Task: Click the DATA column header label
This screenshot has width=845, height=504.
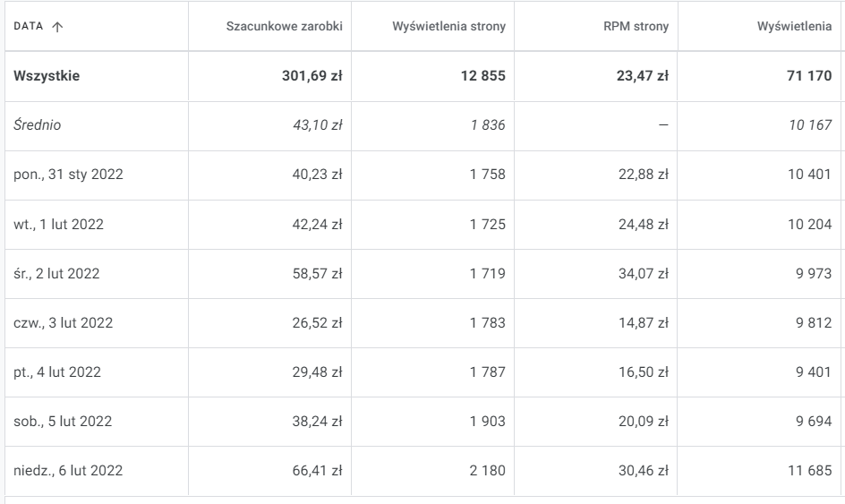Action: (30, 27)
